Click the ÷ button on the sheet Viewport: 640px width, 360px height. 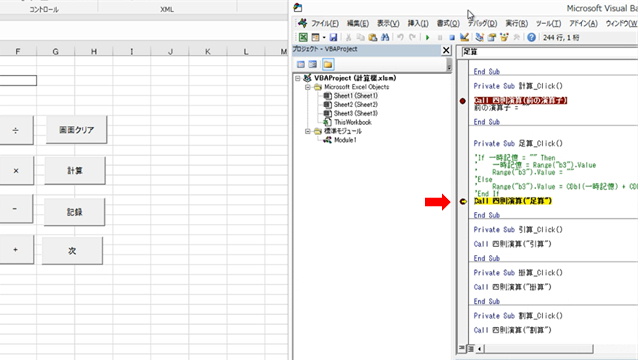point(16,130)
